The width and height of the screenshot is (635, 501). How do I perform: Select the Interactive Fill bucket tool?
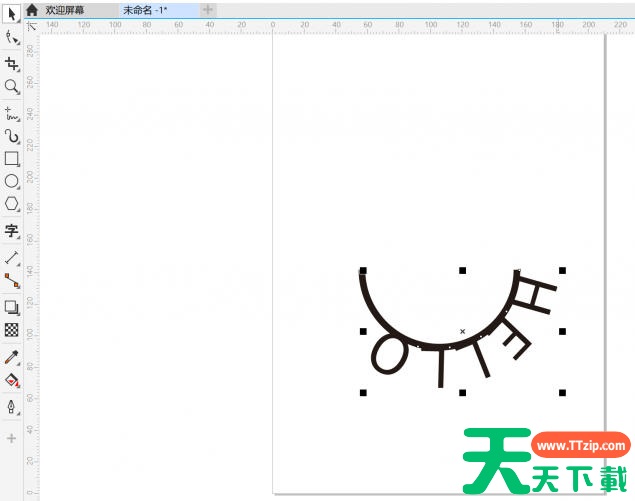[12, 380]
